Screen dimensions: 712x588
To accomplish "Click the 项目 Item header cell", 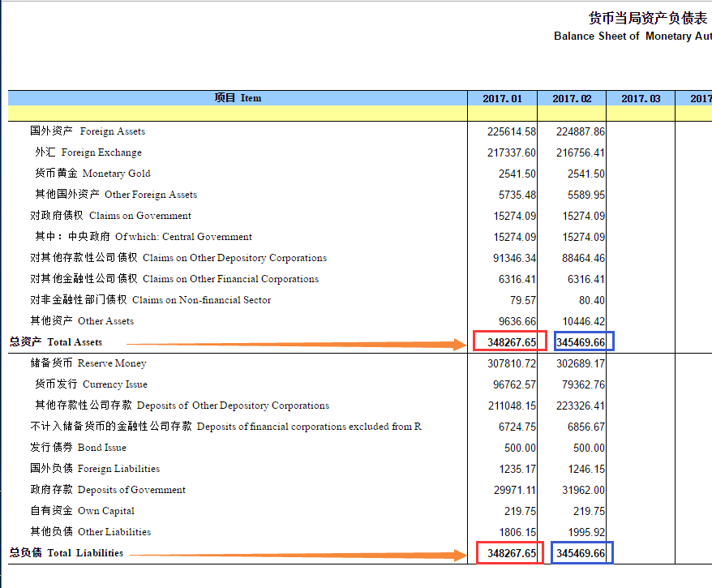I will click(x=238, y=97).
